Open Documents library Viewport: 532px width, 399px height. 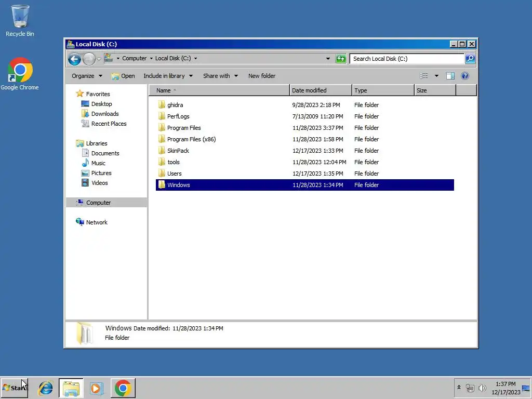105,153
